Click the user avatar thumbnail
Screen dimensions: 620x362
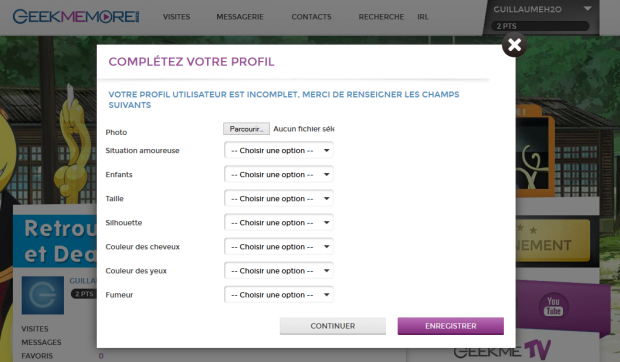point(43,295)
